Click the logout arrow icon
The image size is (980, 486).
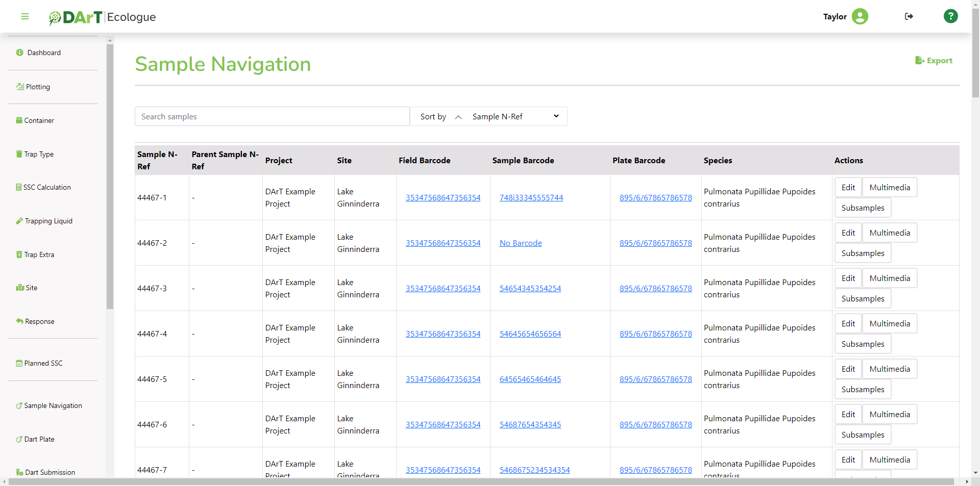coord(909,16)
